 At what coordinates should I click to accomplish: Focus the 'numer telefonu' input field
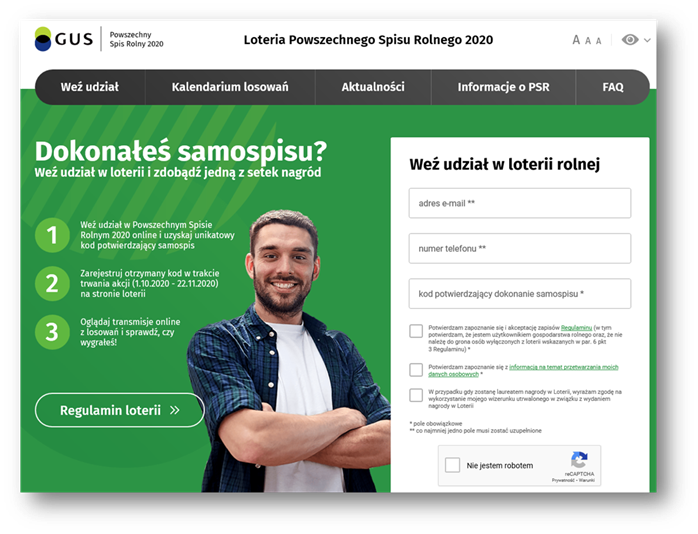pos(519,248)
